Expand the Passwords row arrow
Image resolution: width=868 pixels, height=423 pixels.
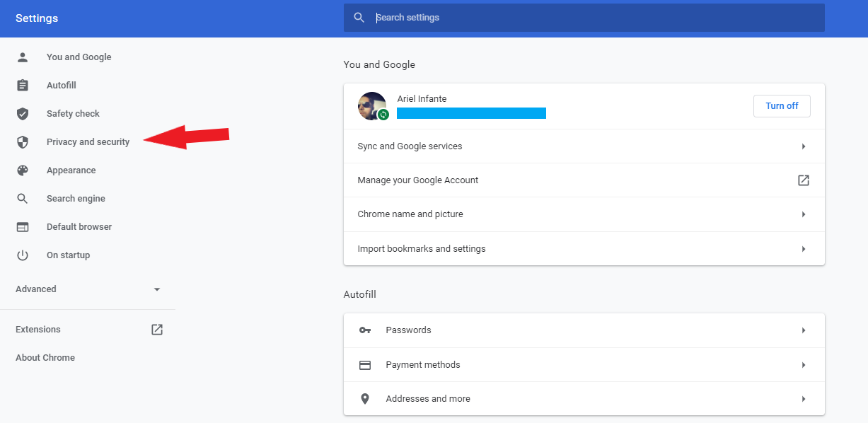(804, 330)
